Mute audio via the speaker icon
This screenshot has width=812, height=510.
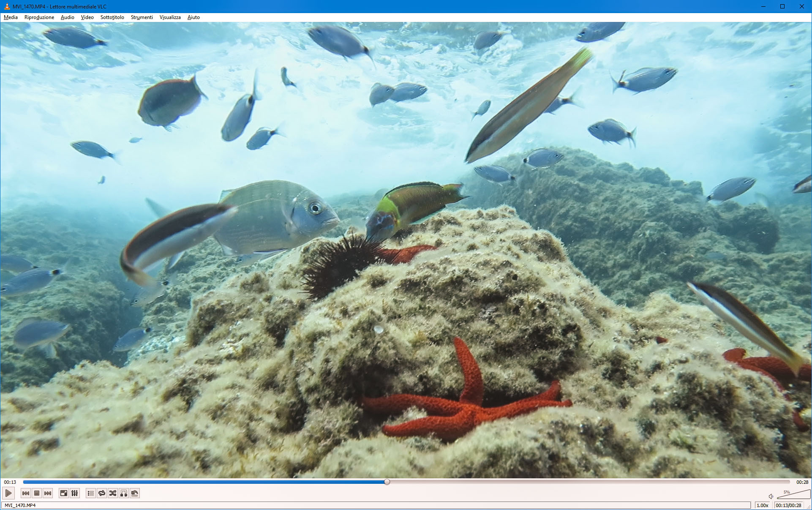[x=771, y=496]
